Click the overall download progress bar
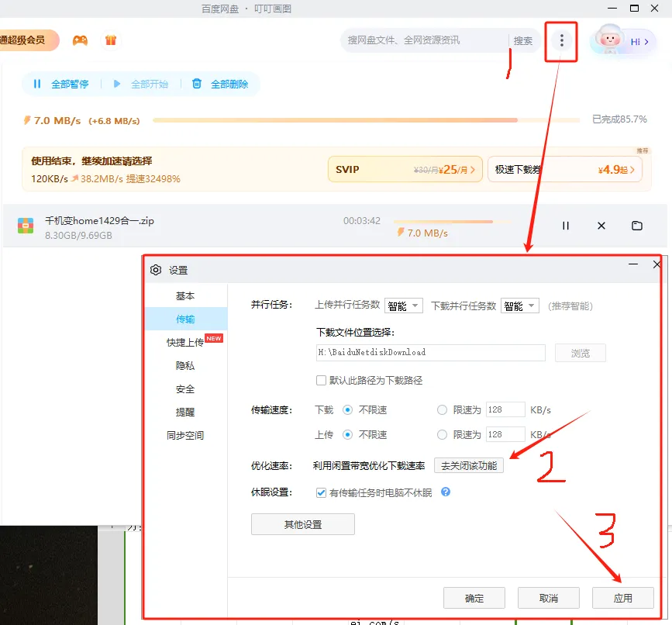 366,120
